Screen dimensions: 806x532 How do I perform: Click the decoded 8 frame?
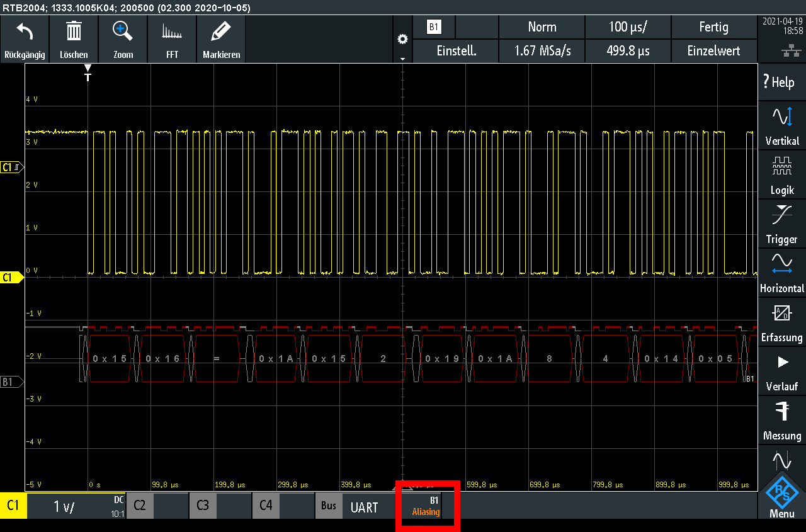(x=550, y=358)
